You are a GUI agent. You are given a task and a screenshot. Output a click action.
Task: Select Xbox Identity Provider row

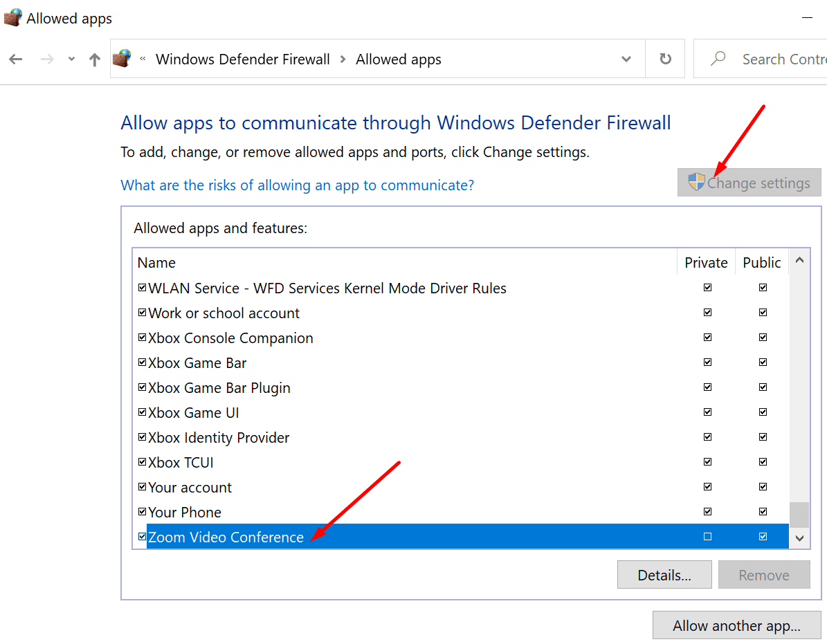pyautogui.click(x=461, y=437)
